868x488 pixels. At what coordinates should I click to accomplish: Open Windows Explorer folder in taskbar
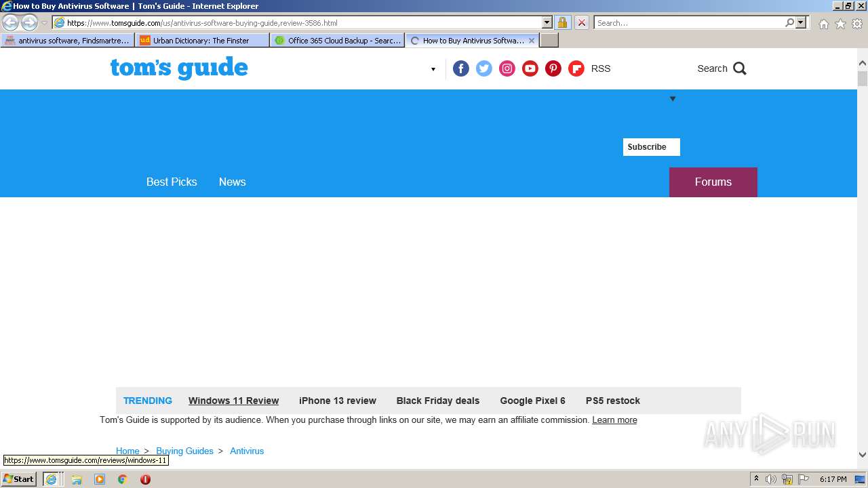coord(77,479)
